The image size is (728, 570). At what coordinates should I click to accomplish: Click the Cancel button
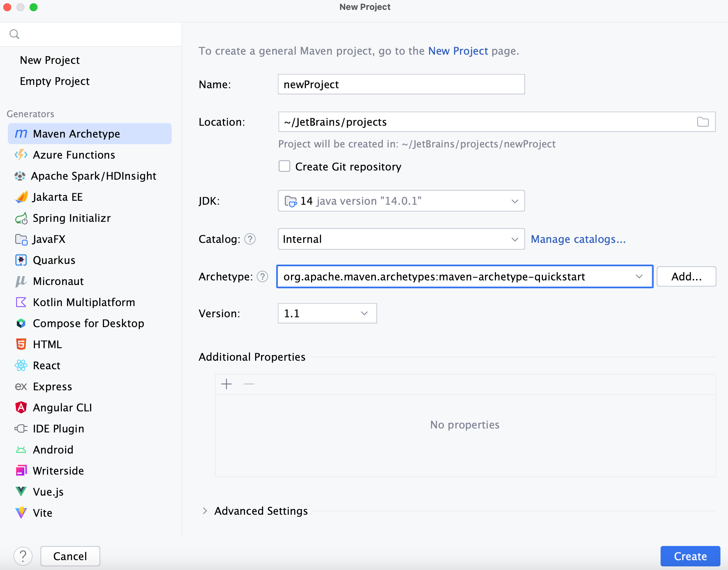(70, 556)
